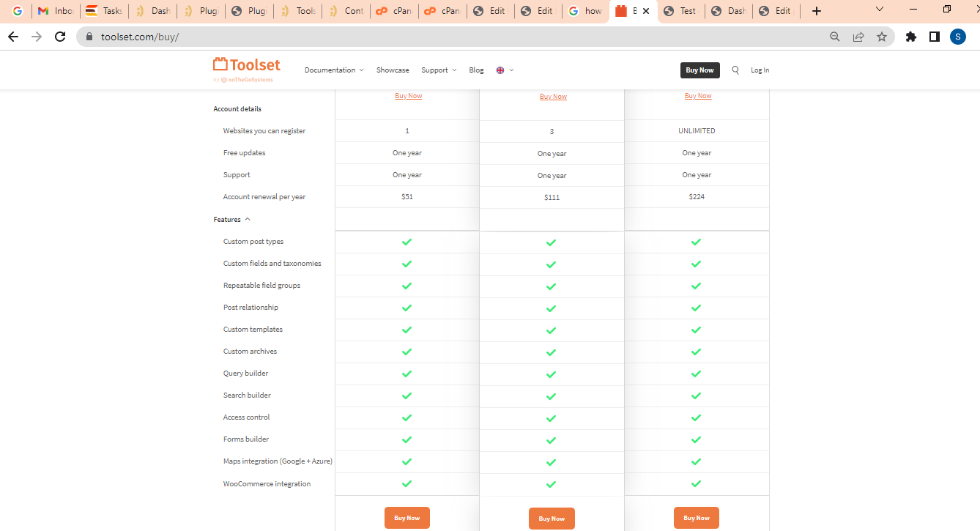Image resolution: width=980 pixels, height=531 pixels.
Task: Open the browser zoom magnifier icon
Action: tap(835, 37)
